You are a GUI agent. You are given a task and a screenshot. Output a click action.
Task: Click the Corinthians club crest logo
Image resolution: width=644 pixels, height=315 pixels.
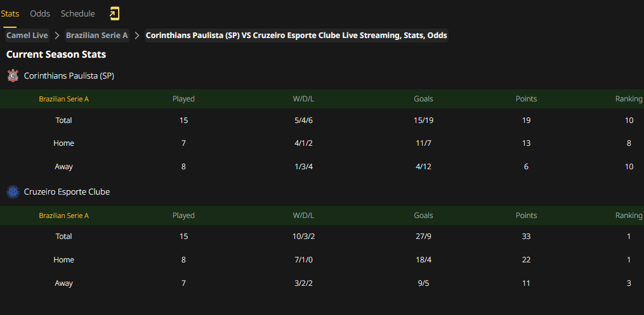click(x=13, y=75)
